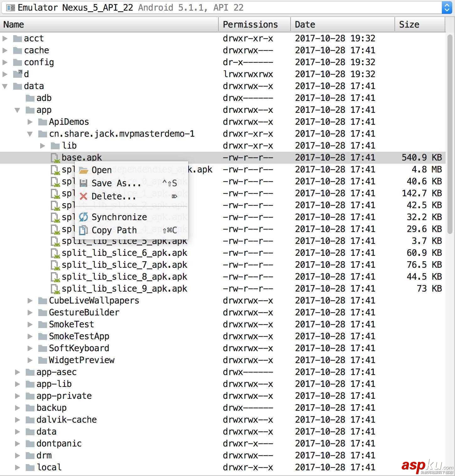Select the Synchronize circular arrows icon
455x476 pixels.
pyautogui.click(x=83, y=217)
